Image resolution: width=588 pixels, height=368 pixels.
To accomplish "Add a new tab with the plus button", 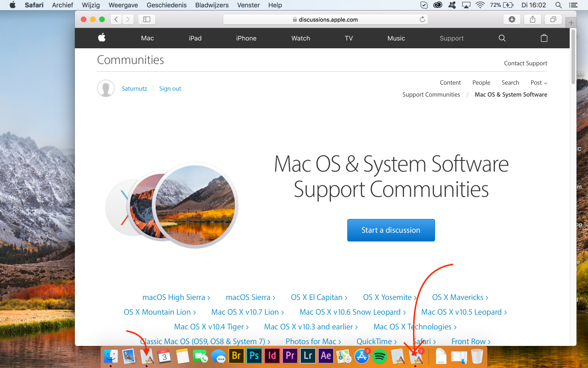I will pyautogui.click(x=571, y=23).
